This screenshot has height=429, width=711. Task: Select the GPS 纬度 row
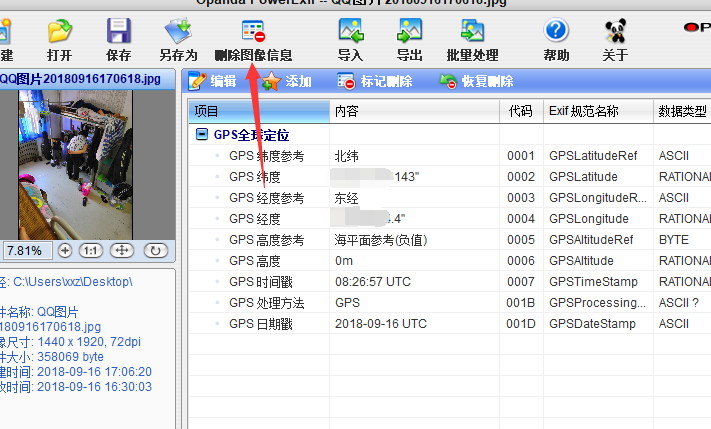point(450,176)
